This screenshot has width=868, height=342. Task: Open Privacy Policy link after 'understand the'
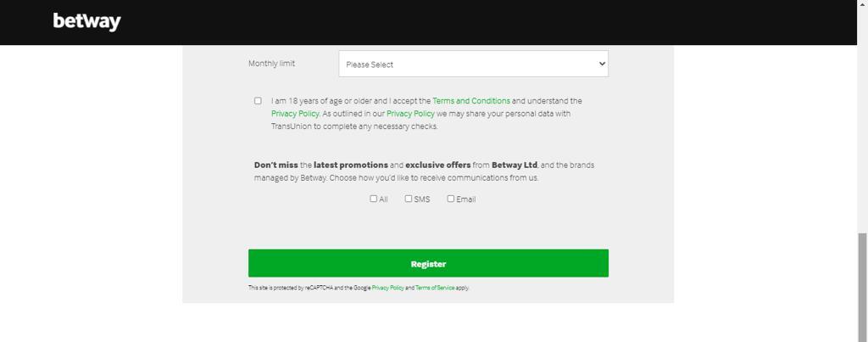tap(295, 114)
